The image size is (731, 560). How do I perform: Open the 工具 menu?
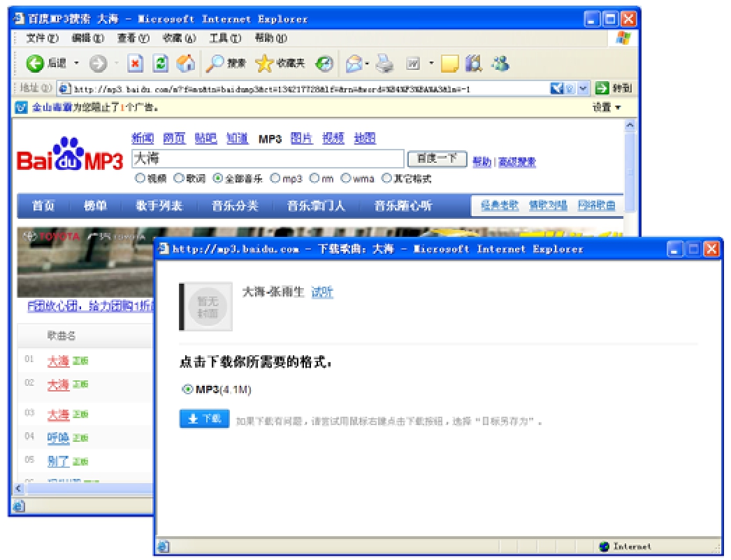[x=225, y=38]
